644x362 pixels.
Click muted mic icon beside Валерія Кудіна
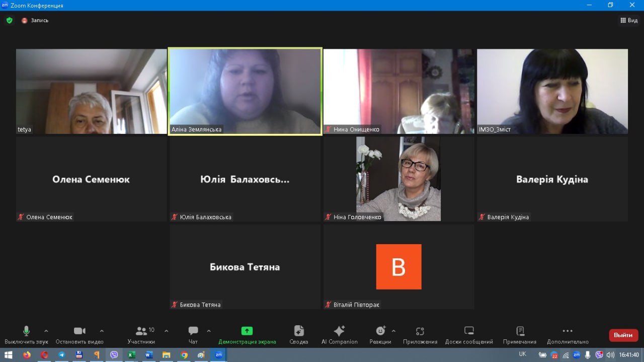482,217
